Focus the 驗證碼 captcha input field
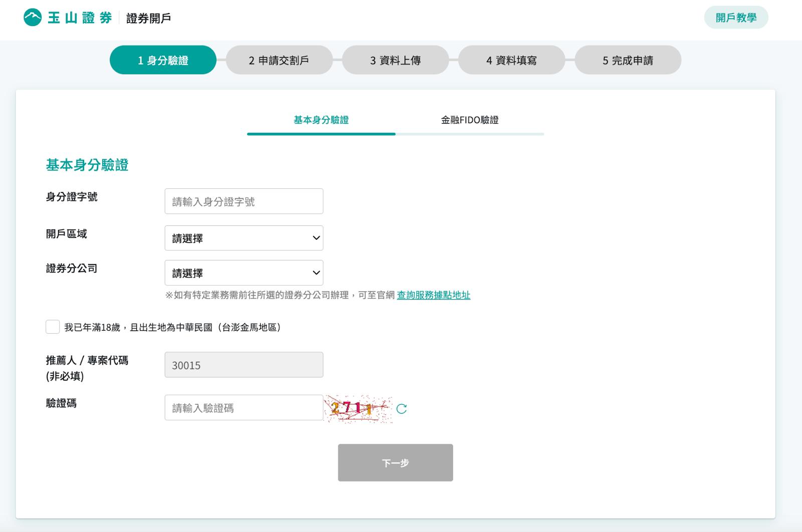This screenshot has width=802, height=532. (244, 408)
